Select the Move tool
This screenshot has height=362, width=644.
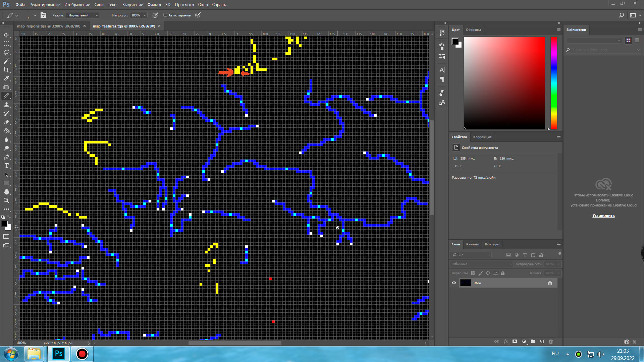(x=6, y=35)
